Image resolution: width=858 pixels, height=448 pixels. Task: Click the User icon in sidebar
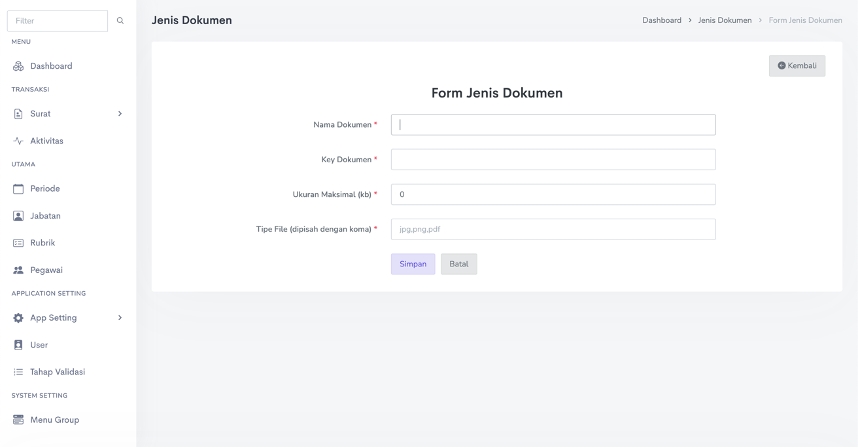(x=18, y=345)
